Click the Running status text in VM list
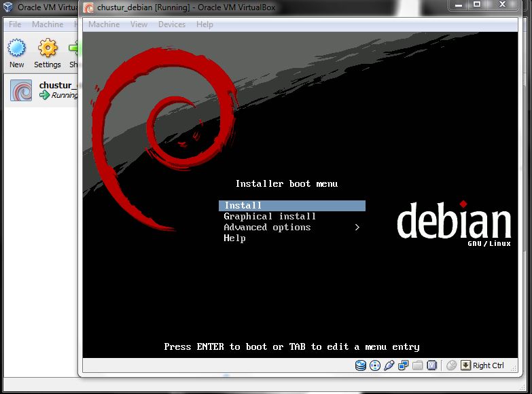 click(65, 95)
